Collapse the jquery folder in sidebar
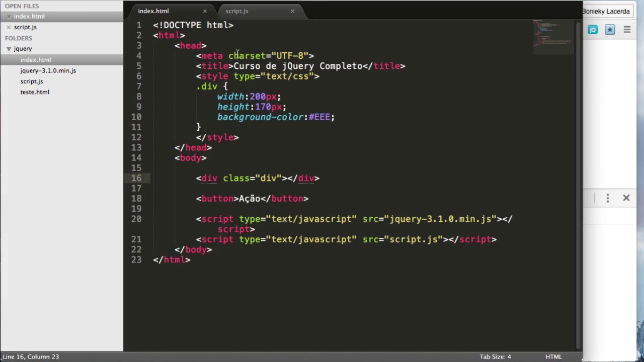Image resolution: width=644 pixels, height=362 pixels. (9, 49)
